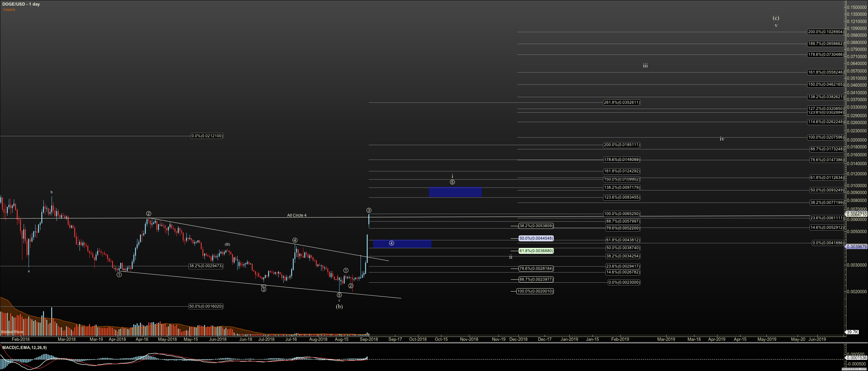Click the 0.0064710 current price tag on the axis
Screen dimensions: 868x371
(x=856, y=214)
